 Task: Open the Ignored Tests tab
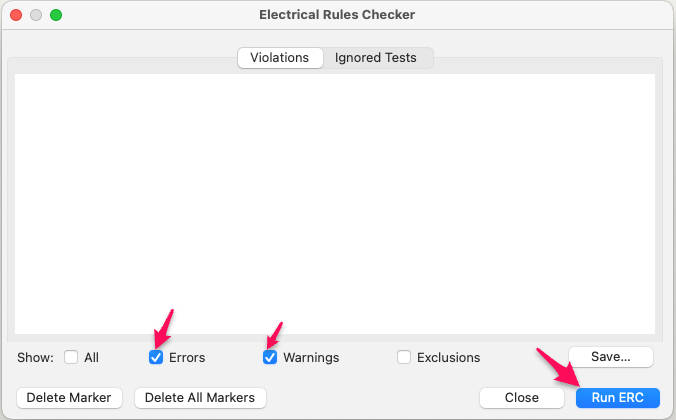tap(376, 58)
